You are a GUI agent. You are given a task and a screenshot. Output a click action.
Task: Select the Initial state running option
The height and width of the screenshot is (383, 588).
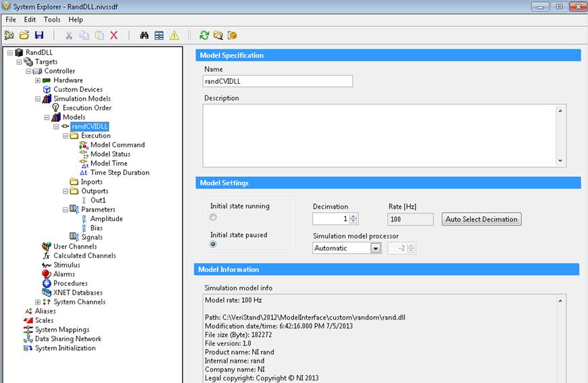[214, 217]
